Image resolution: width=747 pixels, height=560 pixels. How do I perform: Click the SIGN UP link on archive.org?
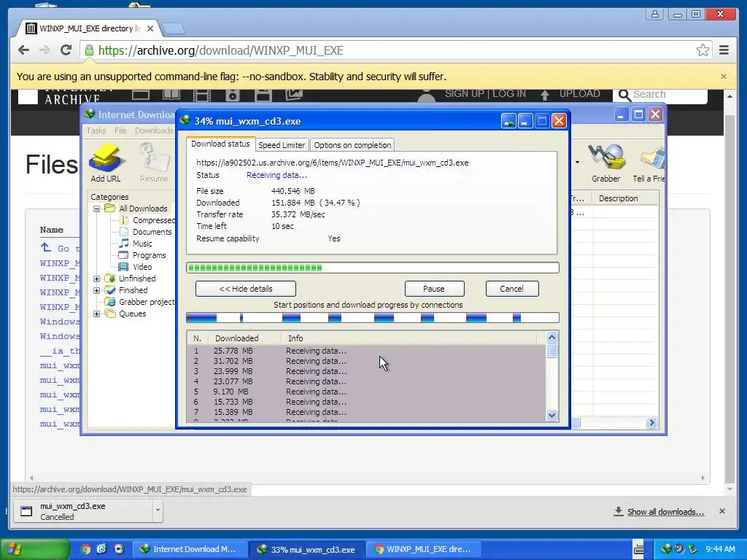[x=465, y=93]
